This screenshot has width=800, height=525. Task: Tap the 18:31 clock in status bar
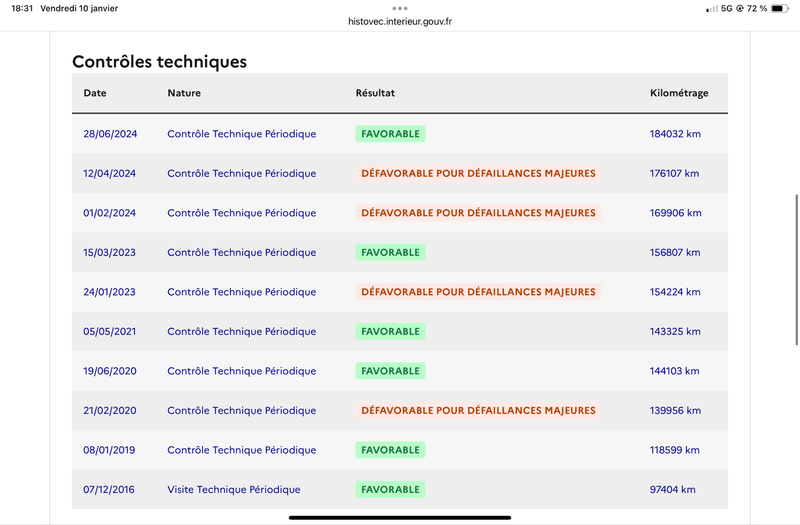pyautogui.click(x=22, y=8)
